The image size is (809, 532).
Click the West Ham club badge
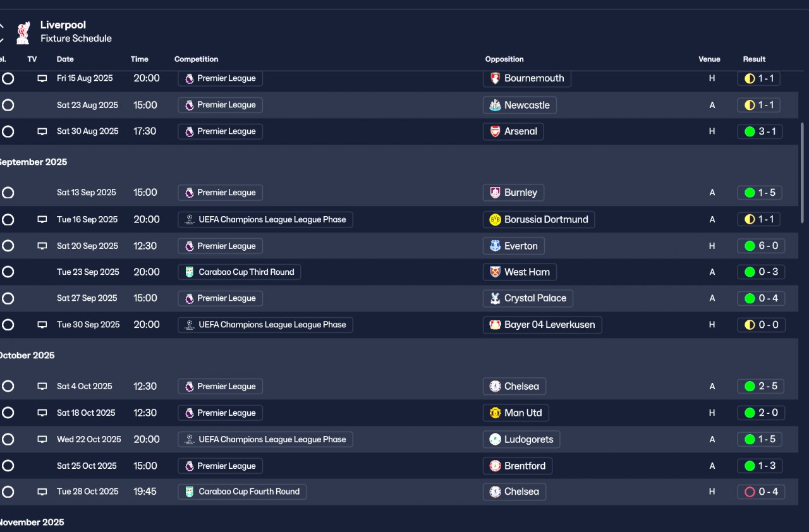496,272
